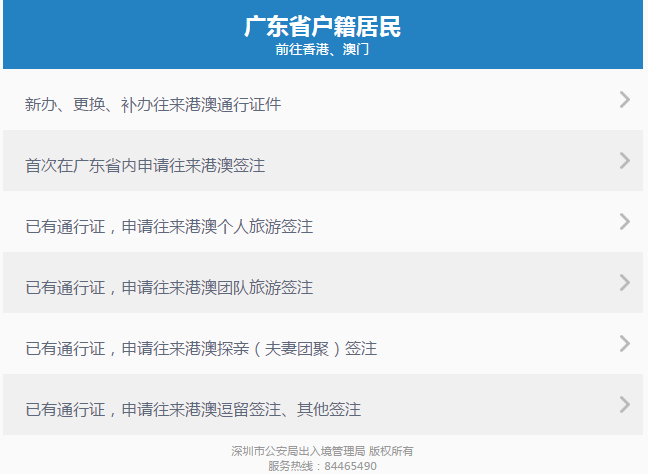
Task: Expand 探亲（夫妻团聚）签注 using its arrow
Action: click(624, 343)
